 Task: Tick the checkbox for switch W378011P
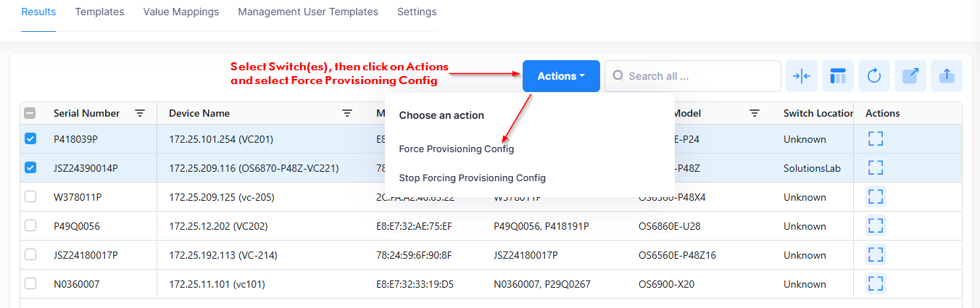point(30,197)
